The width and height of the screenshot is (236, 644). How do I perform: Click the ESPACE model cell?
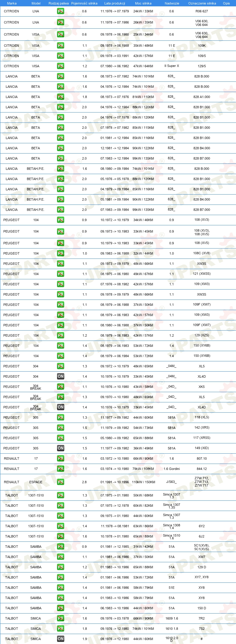pos(36,482)
